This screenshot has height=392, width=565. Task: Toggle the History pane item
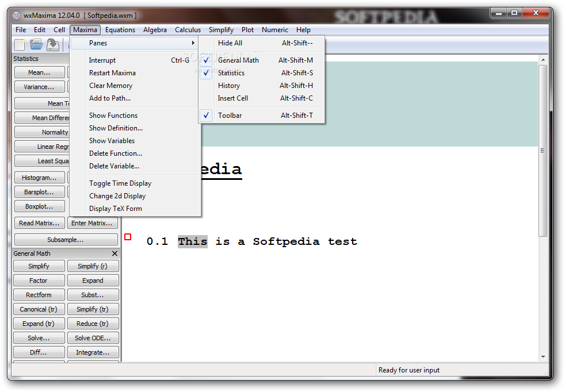(x=262, y=86)
